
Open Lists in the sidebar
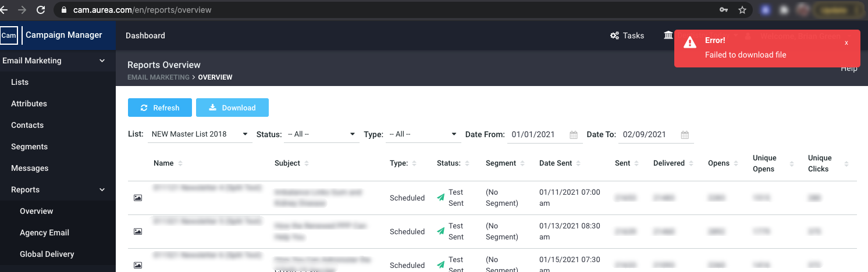pyautogui.click(x=20, y=82)
